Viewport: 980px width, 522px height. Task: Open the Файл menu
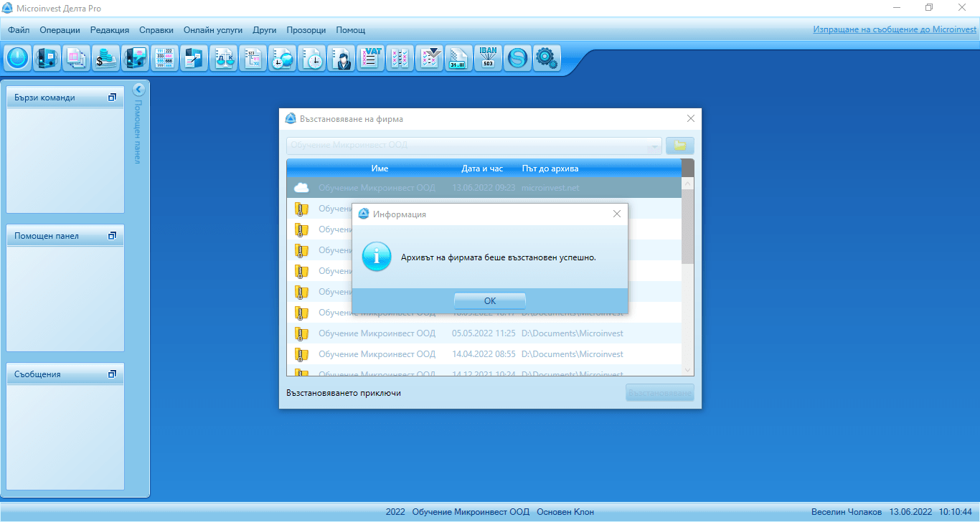click(19, 30)
